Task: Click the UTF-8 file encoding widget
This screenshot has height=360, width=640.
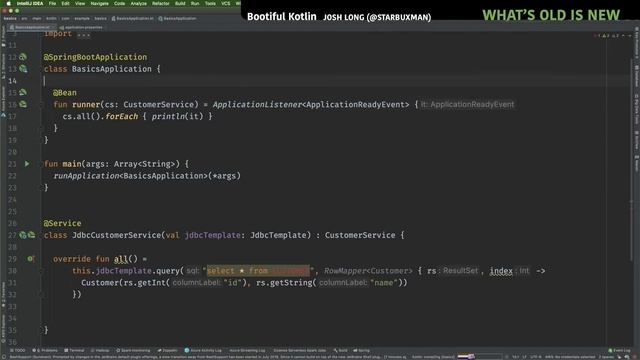Action: pos(535,357)
